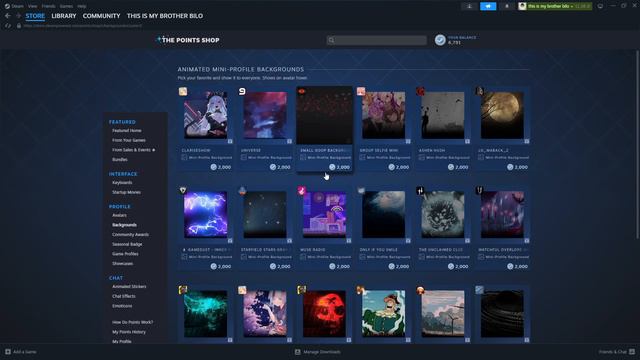Open Featured Home in the sidebar
The height and width of the screenshot is (360, 640).
coord(127,131)
